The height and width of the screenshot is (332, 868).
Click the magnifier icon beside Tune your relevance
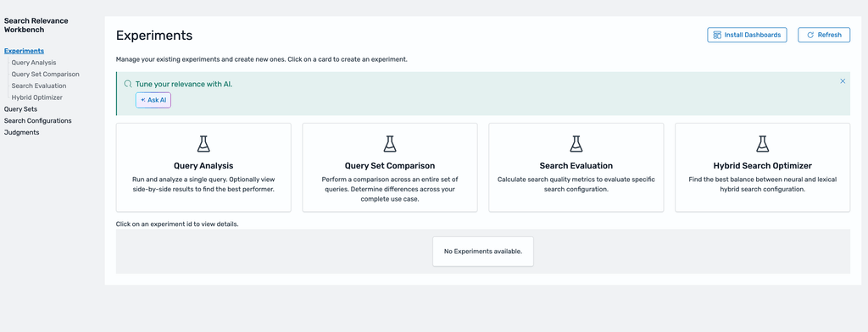coord(128,84)
